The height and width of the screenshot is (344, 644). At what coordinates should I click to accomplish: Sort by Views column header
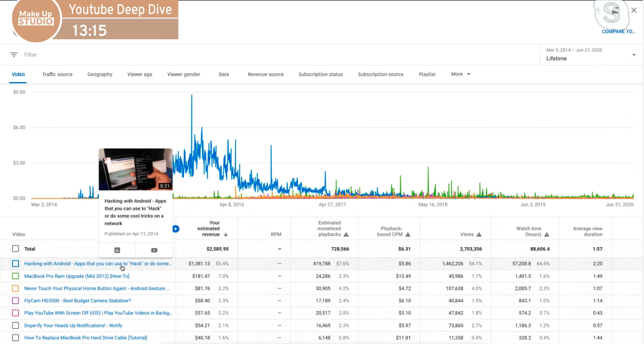coord(467,235)
